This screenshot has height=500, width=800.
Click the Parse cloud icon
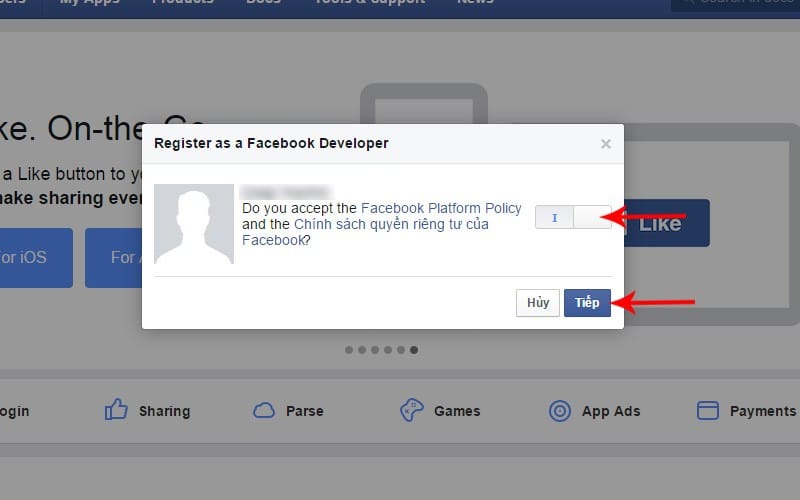264,410
